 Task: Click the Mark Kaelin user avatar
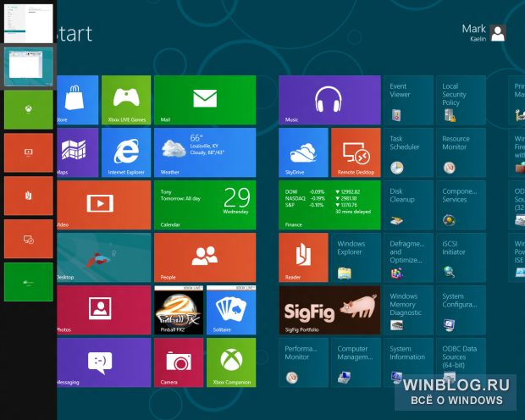coord(498,33)
